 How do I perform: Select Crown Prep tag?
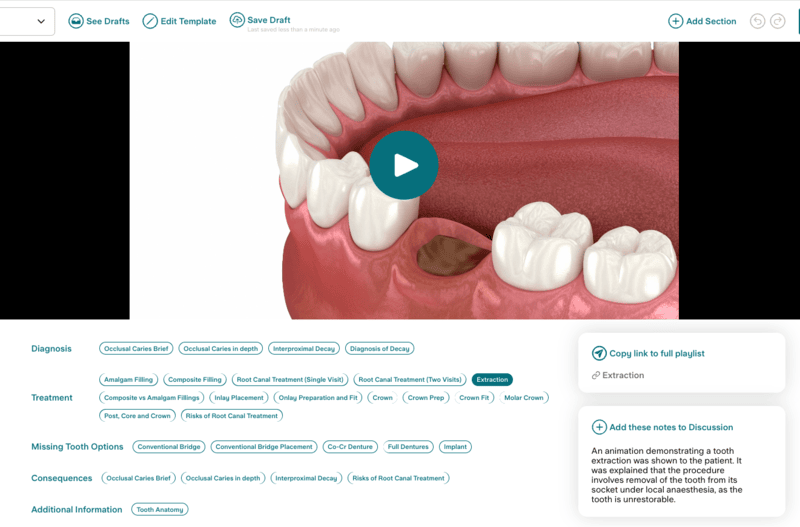(426, 397)
